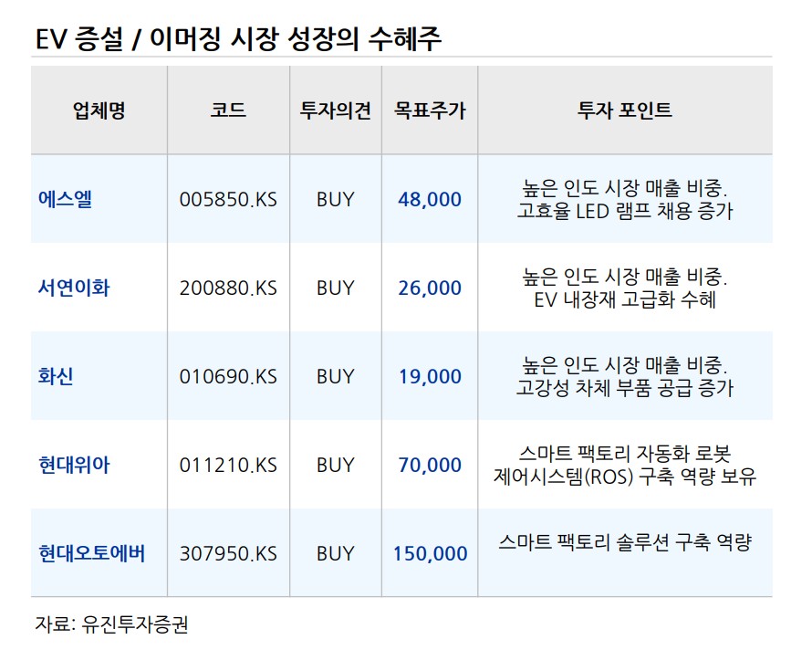
Task: Click stock code 200880.KS
Action: (x=228, y=288)
